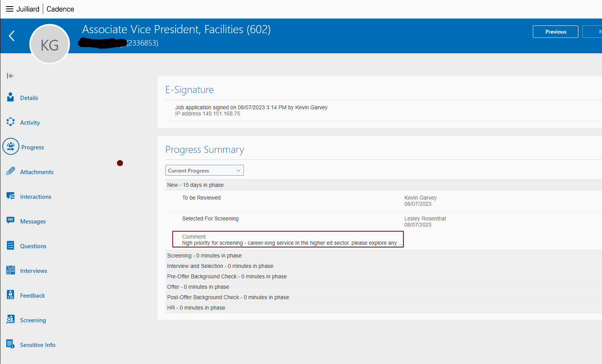This screenshot has height=364, width=602.
Task: Open the hamburger navigation menu
Action: 10,9
